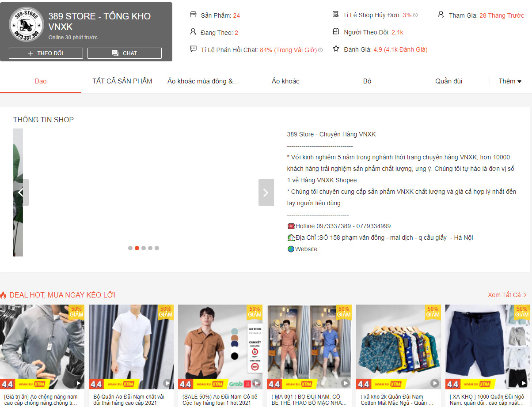Open CHAT with the shop
Image resolution: width=532 pixels, height=407 pixels.
[125, 53]
